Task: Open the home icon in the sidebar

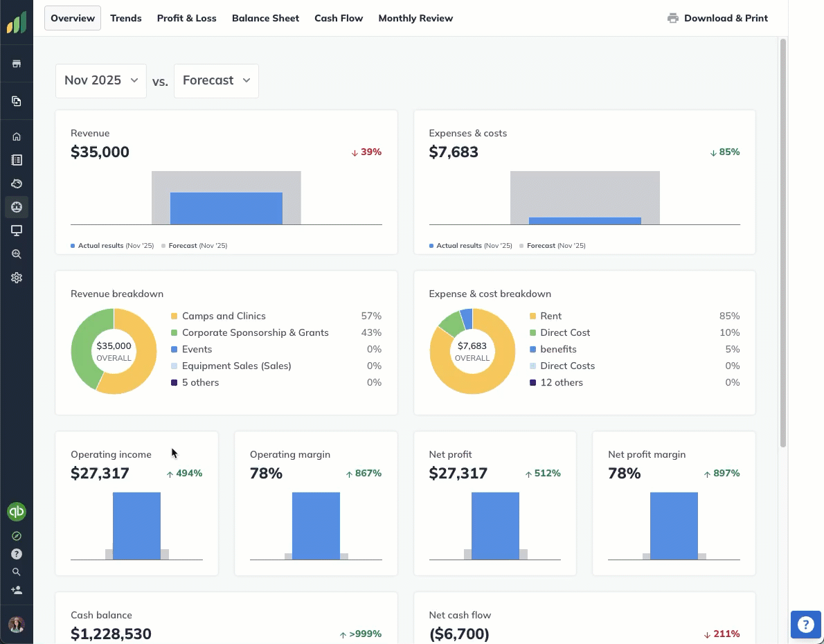Action: pyautogui.click(x=17, y=136)
